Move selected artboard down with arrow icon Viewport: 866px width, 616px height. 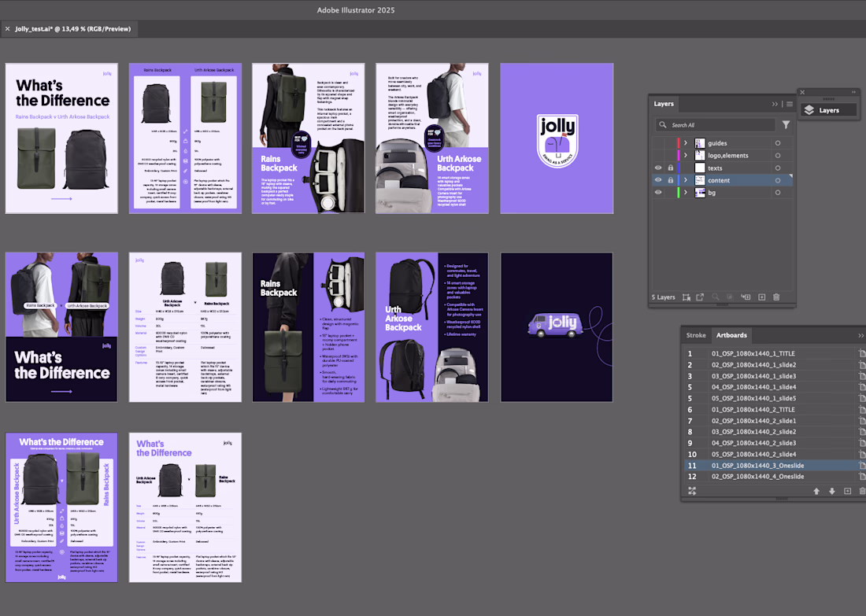831,491
